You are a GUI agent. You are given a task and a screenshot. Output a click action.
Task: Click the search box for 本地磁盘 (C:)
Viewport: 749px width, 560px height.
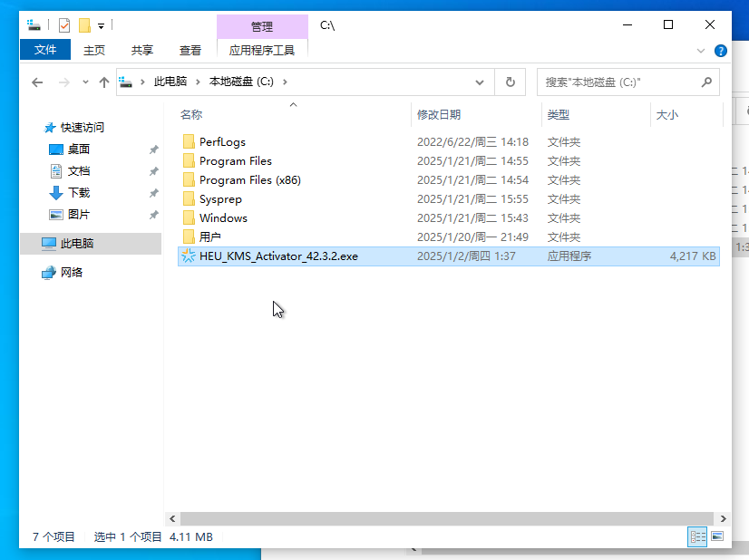617,82
